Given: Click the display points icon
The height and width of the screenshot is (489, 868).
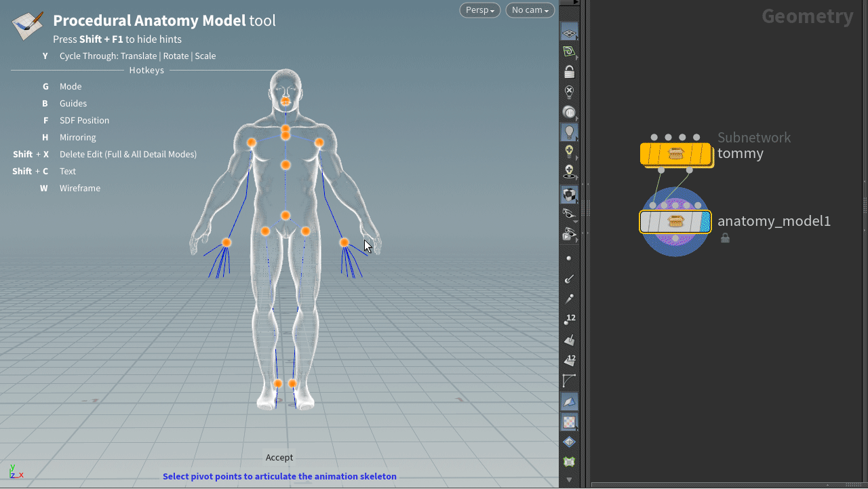Looking at the screenshot, I should coord(569,258).
